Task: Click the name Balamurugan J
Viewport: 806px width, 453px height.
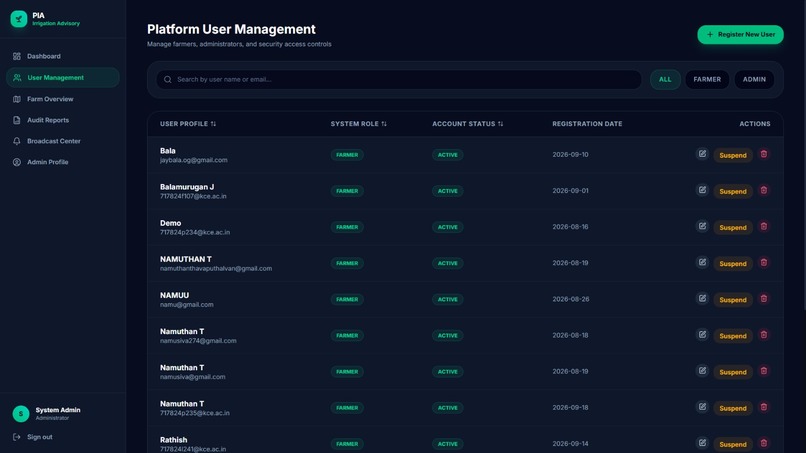Action: pyautogui.click(x=187, y=187)
